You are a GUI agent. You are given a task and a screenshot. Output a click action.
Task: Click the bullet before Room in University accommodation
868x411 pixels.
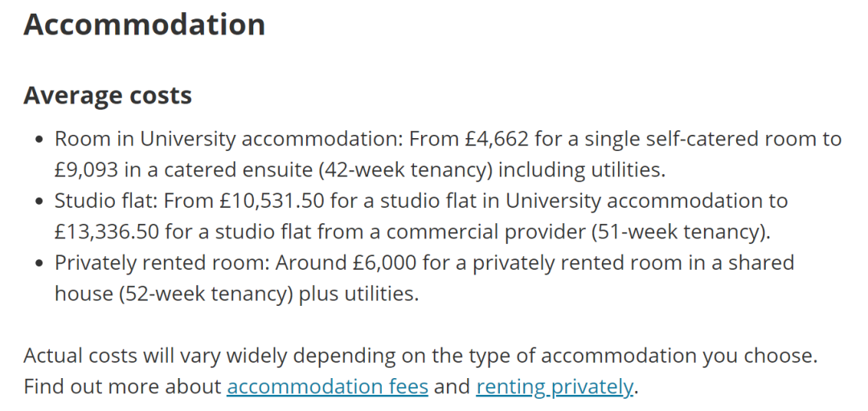point(39,140)
